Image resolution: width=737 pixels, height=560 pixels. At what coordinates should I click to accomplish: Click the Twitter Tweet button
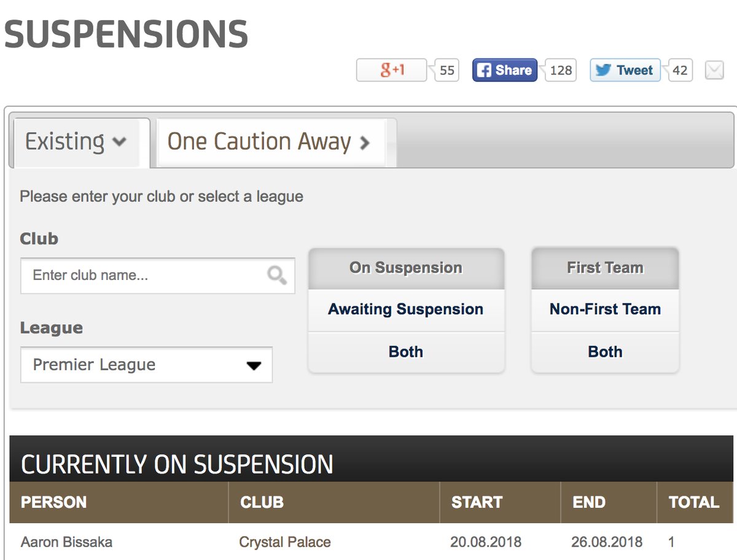click(625, 70)
